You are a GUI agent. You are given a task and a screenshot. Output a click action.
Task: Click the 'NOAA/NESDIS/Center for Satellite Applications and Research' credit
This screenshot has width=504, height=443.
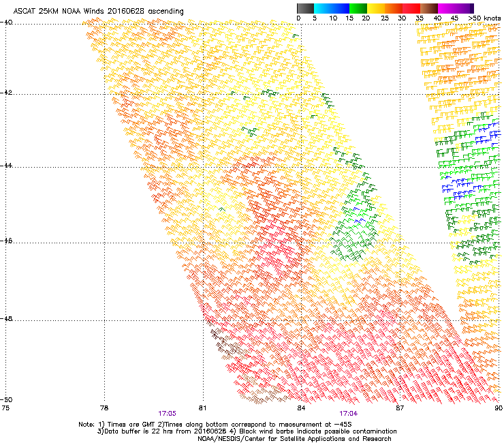pyautogui.click(x=294, y=439)
